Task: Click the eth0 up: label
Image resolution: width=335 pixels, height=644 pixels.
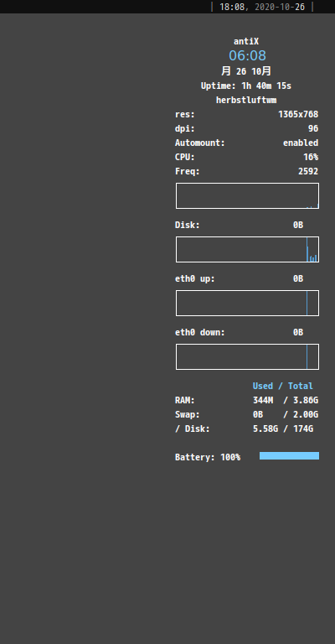Action: click(x=195, y=279)
